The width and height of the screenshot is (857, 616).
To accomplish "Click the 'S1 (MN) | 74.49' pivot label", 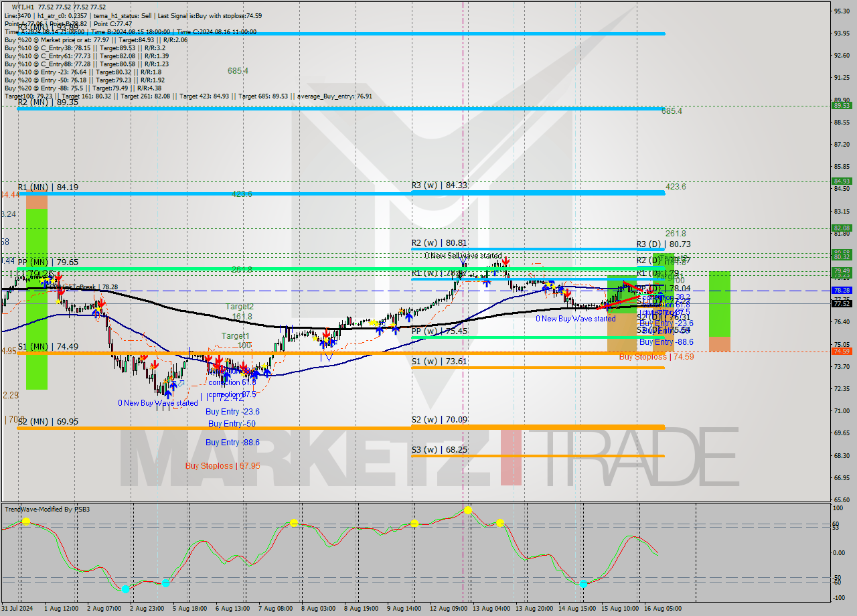I will point(48,347).
